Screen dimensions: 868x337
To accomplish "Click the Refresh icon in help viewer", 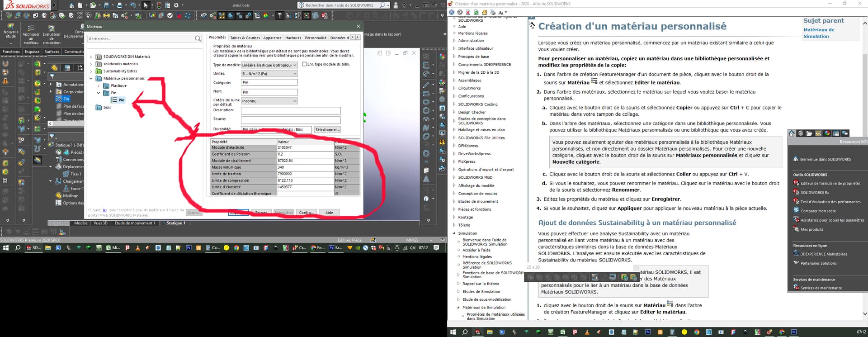I will click(476, 12).
